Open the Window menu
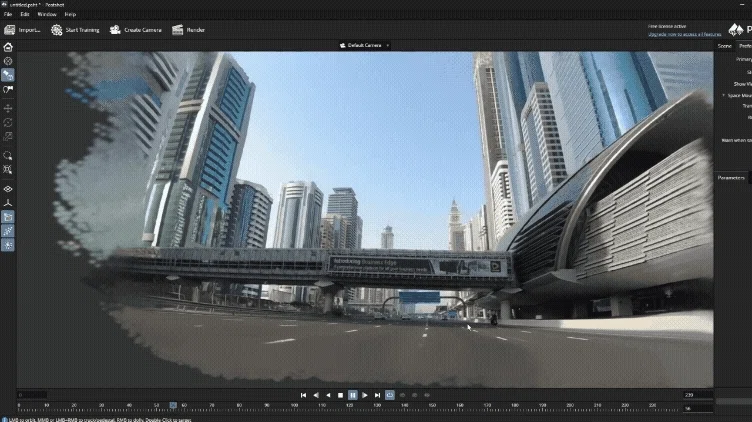 pos(47,14)
